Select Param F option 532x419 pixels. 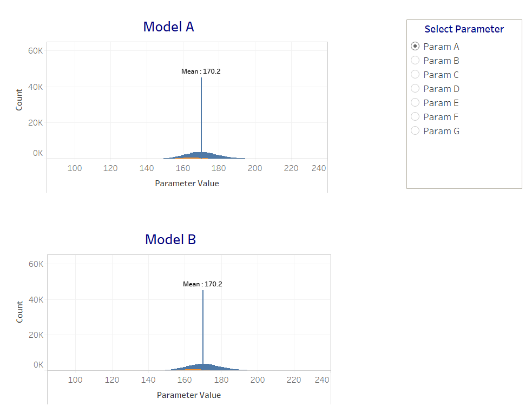click(x=415, y=116)
